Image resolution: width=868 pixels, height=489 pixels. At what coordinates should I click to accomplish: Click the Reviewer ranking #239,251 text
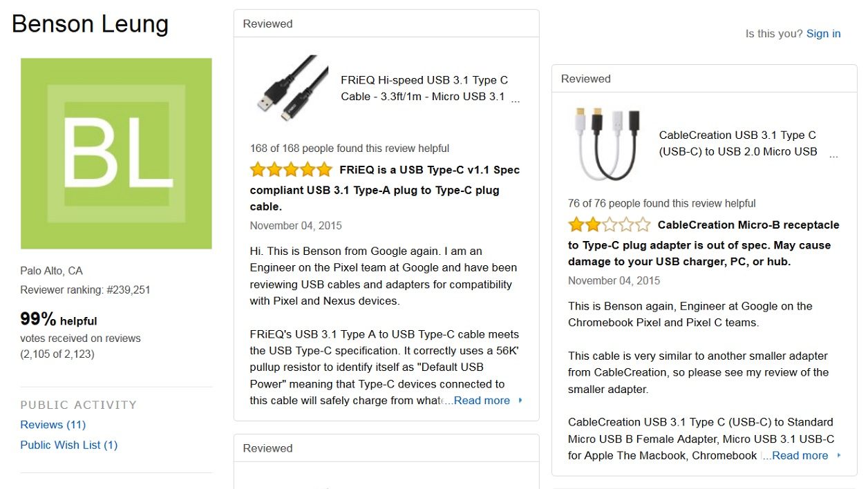click(x=85, y=290)
